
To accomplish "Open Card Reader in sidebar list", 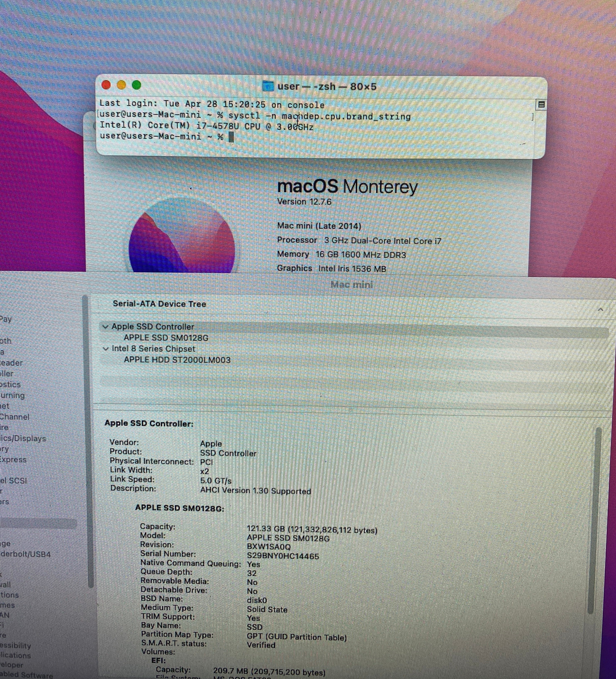I will pyautogui.click(x=11, y=363).
